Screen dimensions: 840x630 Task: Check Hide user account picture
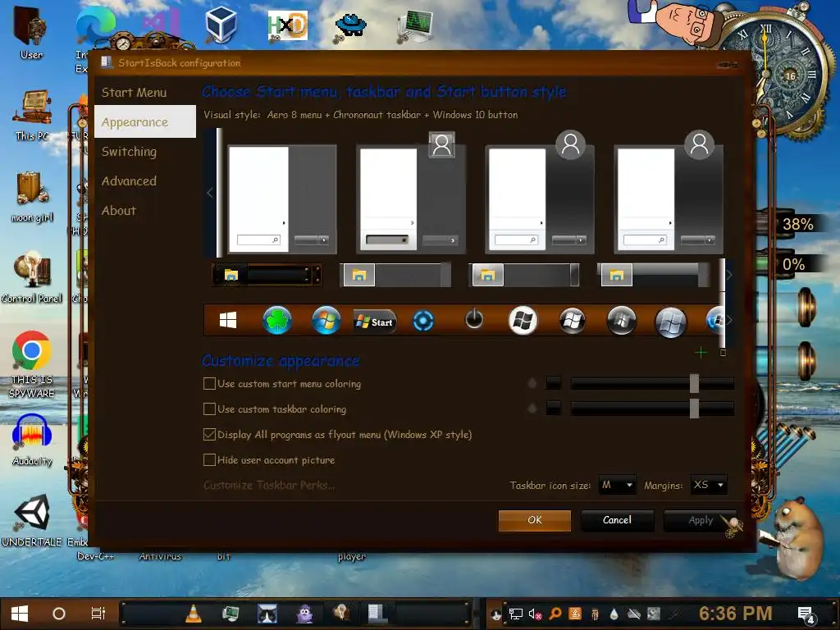click(269, 460)
